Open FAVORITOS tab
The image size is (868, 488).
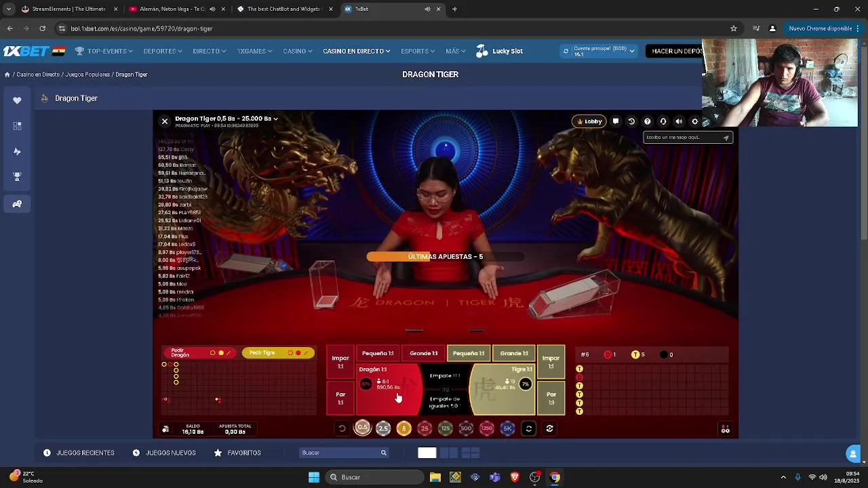tap(237, 453)
